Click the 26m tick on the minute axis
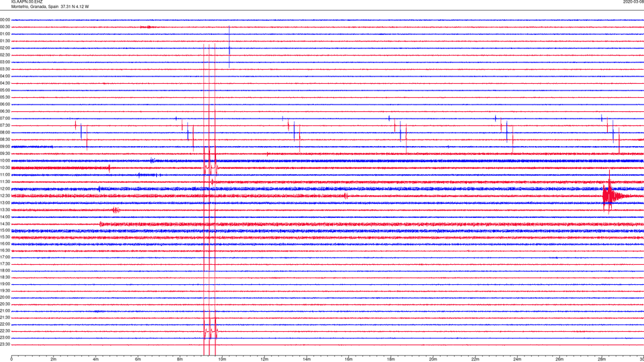Screen dimensions: 644x362 point(559,359)
